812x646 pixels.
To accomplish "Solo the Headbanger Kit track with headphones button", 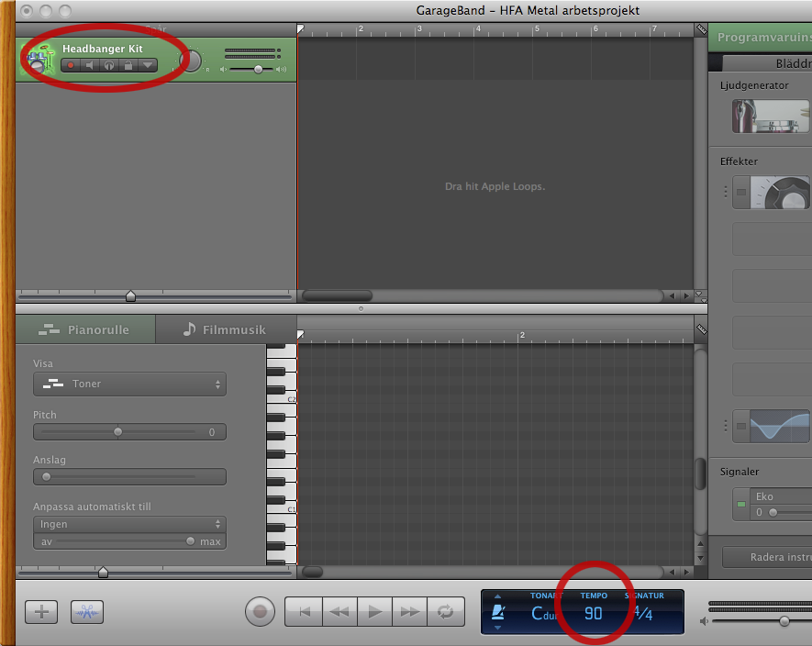I will pos(109,65).
